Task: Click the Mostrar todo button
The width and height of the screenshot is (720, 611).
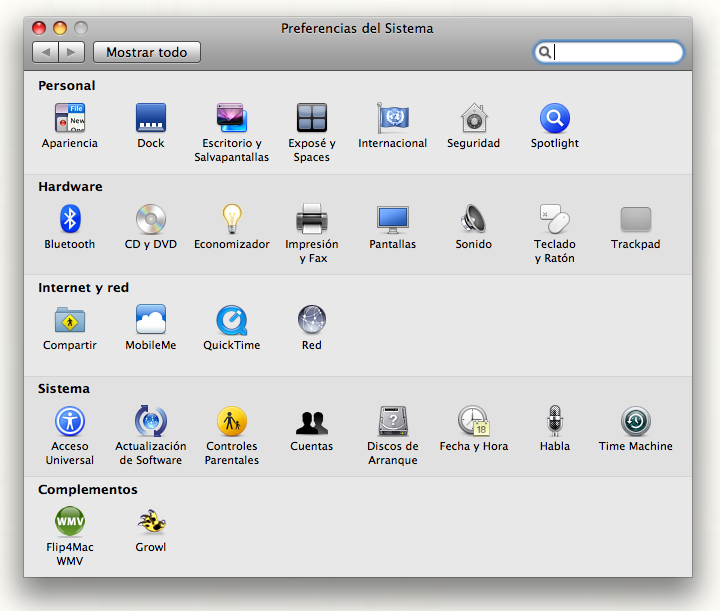Action: [147, 52]
